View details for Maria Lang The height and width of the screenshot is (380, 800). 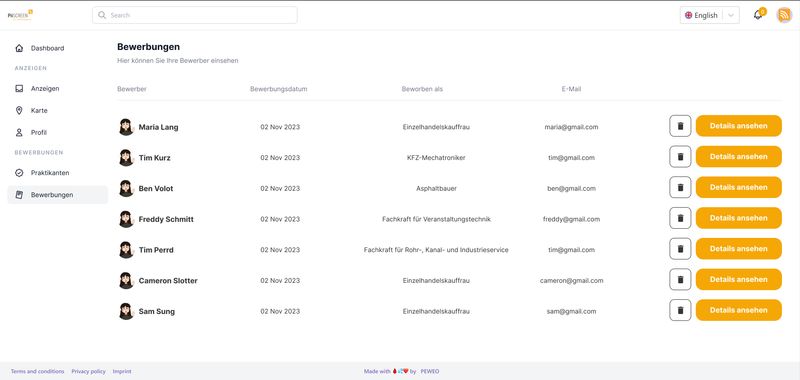point(739,126)
